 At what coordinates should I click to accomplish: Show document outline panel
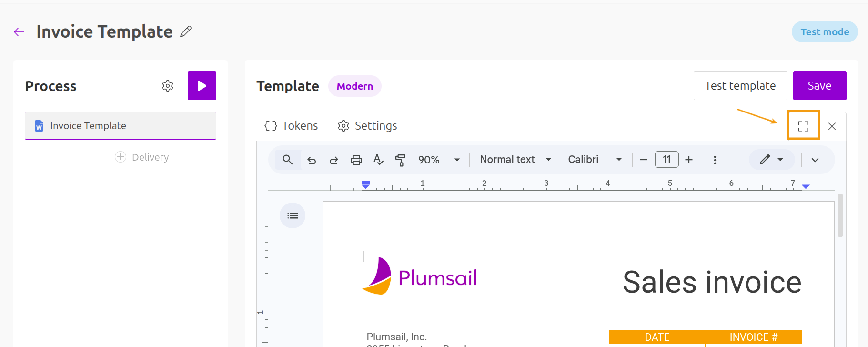click(293, 215)
